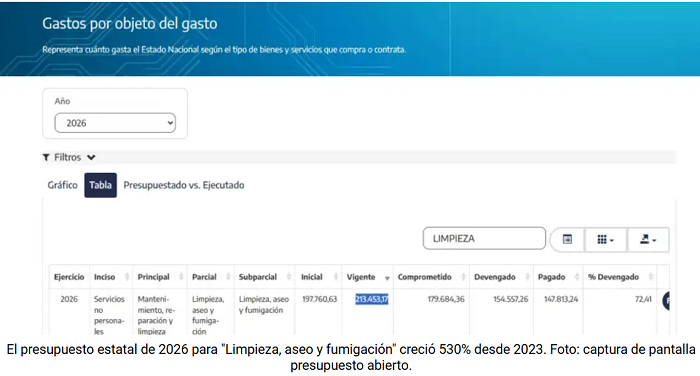
Task: Sort by Parcial column header
Action: (211, 277)
